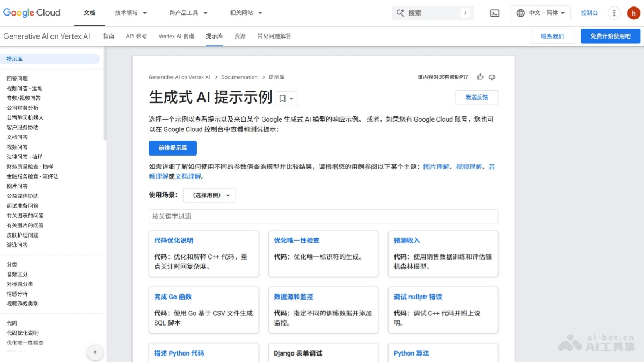The height and width of the screenshot is (362, 644).
Task: Open the three-dot more options icon
Action: pyautogui.click(x=614, y=12)
